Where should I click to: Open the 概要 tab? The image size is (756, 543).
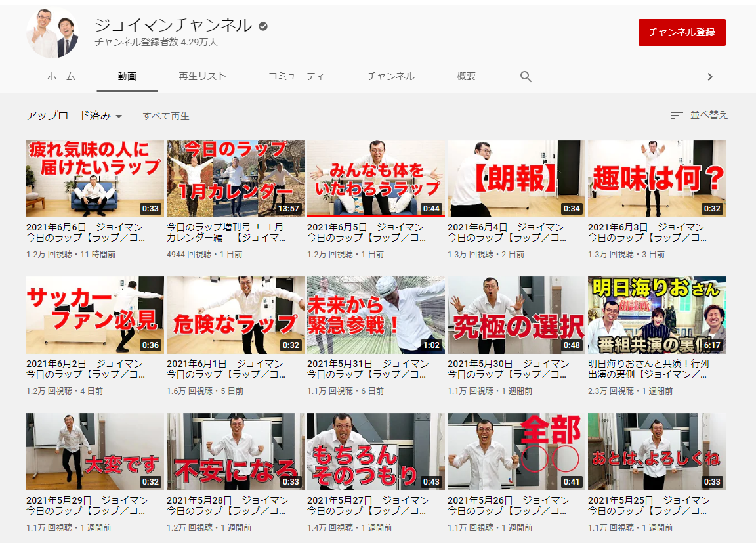click(x=466, y=76)
